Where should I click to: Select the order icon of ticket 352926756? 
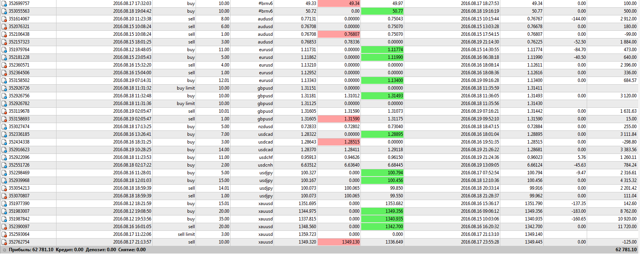[x=4, y=96]
